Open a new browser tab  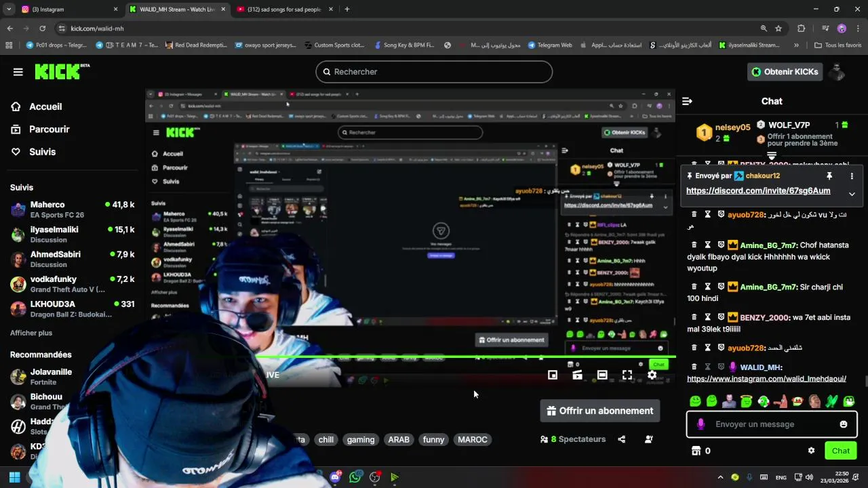347,9
